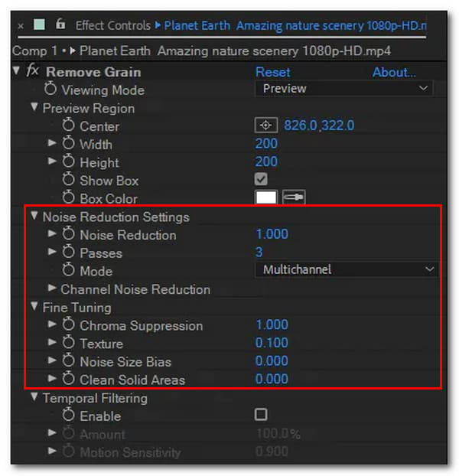Toggle stopwatch for Noise Size Bias

[x=69, y=360]
